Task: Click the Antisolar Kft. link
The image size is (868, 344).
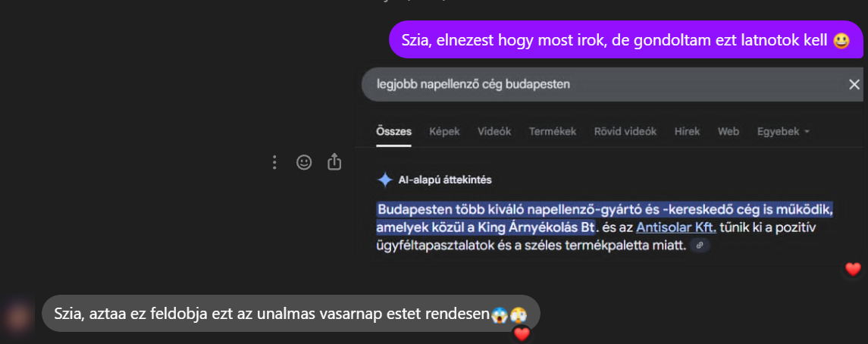Action: click(x=676, y=227)
